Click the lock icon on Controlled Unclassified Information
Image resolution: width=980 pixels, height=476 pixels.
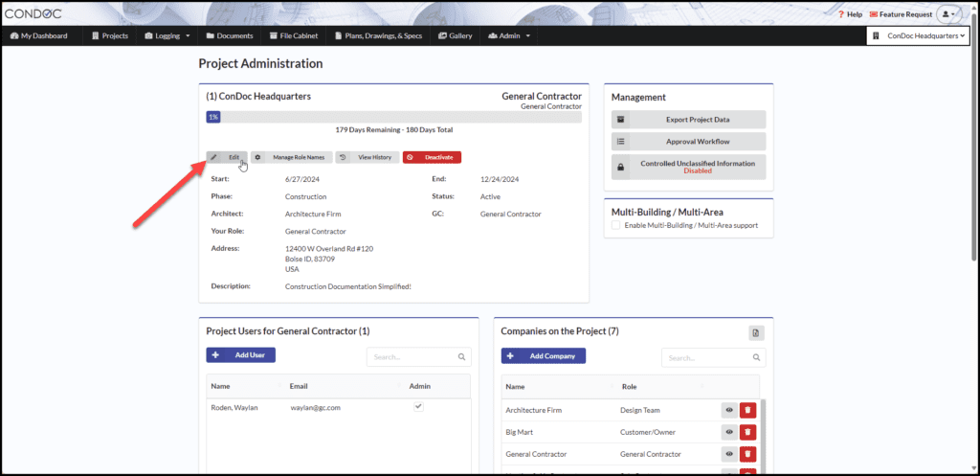[x=620, y=167]
